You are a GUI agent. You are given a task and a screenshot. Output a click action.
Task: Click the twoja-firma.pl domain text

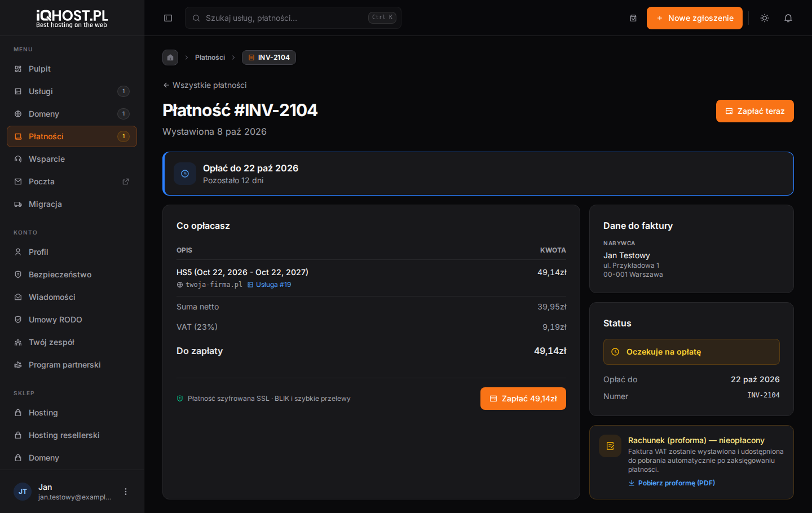(x=214, y=285)
